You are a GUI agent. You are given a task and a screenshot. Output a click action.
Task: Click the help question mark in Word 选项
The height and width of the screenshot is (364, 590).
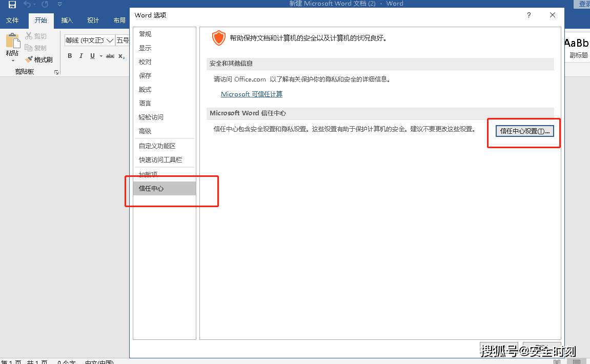point(529,15)
